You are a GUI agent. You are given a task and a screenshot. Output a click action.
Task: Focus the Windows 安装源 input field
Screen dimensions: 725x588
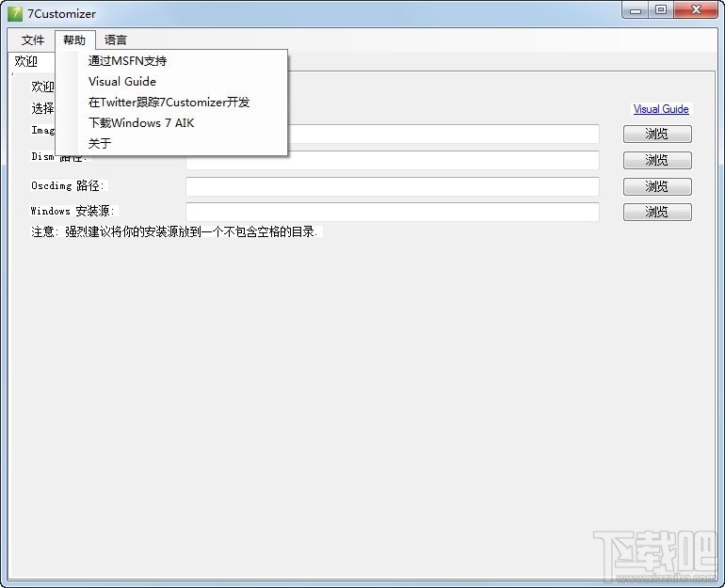[393, 212]
